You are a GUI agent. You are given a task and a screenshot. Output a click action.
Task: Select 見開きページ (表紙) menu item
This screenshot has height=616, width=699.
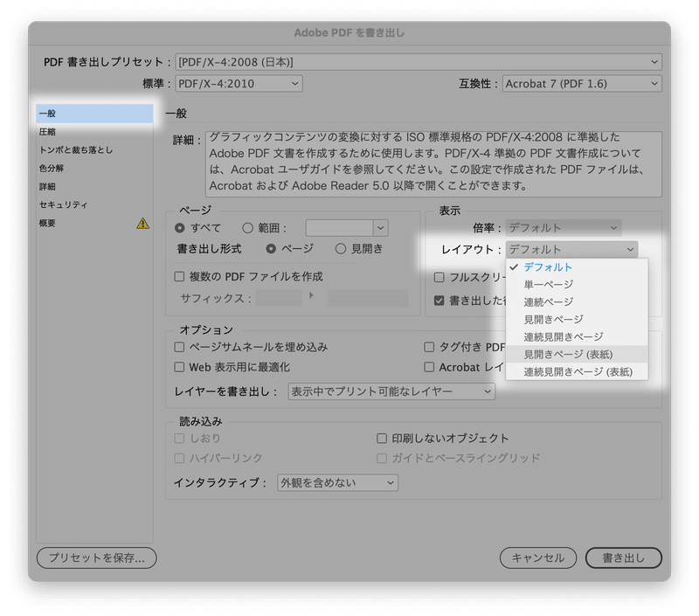[x=577, y=355]
